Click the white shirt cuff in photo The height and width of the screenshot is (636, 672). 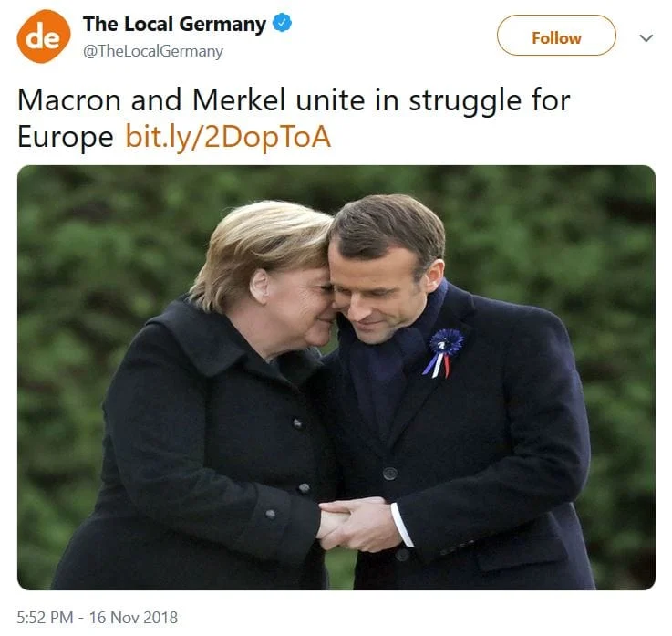(402, 525)
